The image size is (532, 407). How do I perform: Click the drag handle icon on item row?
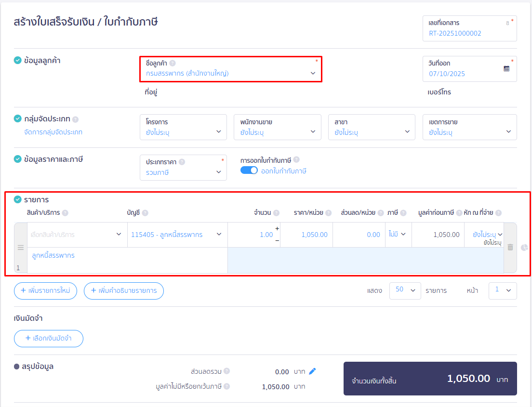coord(21,248)
